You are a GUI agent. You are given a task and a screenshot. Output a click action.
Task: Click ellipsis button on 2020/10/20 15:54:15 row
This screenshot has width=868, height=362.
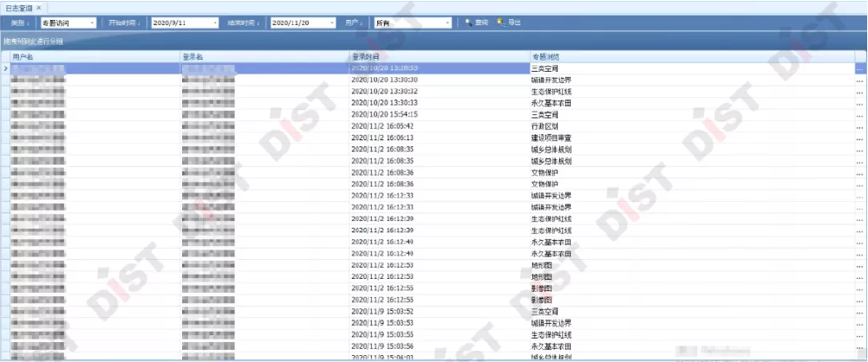(859, 114)
